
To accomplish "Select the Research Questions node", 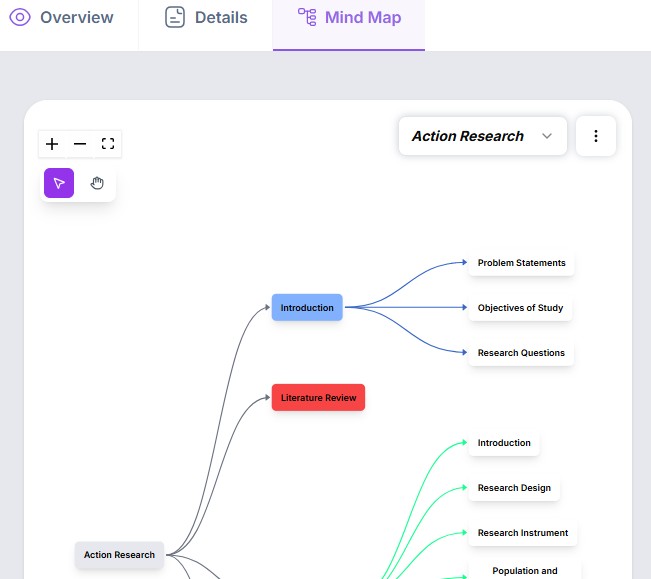I will pyautogui.click(x=521, y=353).
